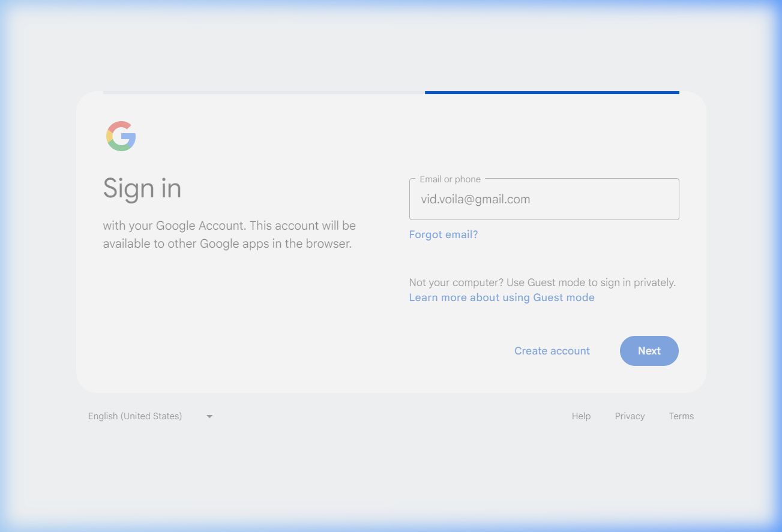Expand the English (United States) language dropdown

coord(135,416)
